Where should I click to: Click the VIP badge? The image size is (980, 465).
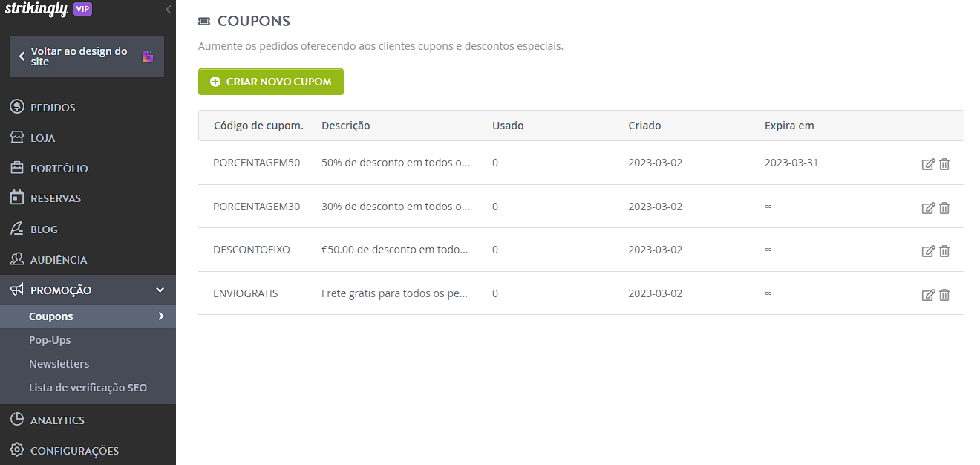click(83, 9)
